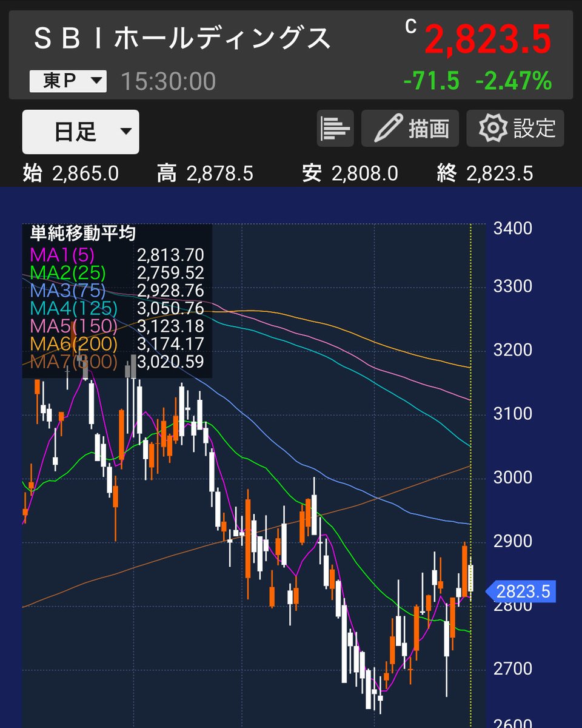Select the MA2(25) legend row
The height and width of the screenshot is (728, 582).
pos(116,273)
